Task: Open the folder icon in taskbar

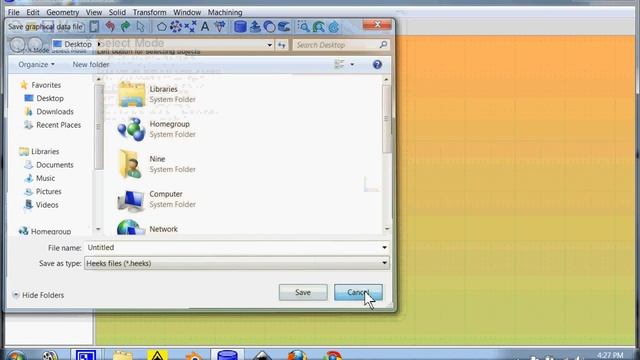Action: tap(122, 355)
